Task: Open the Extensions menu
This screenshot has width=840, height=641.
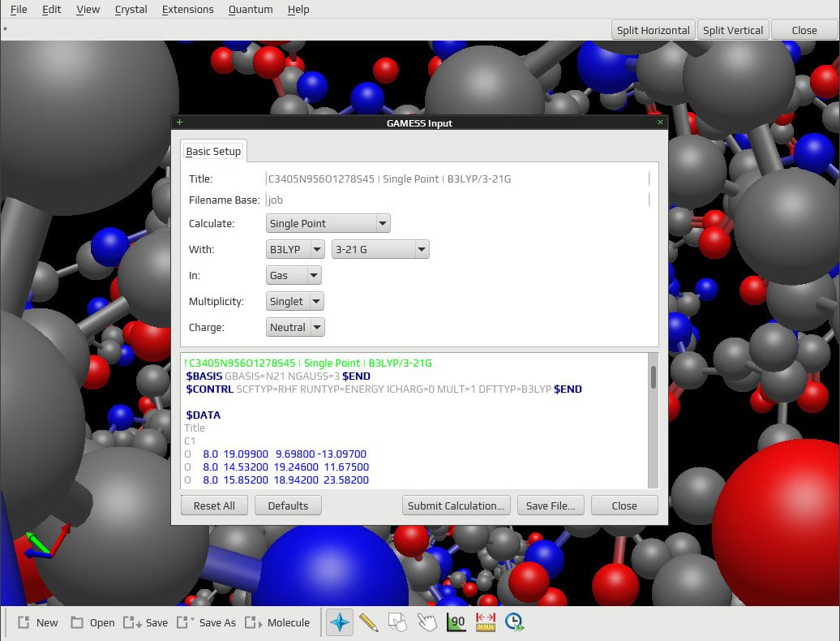Action: click(x=187, y=10)
